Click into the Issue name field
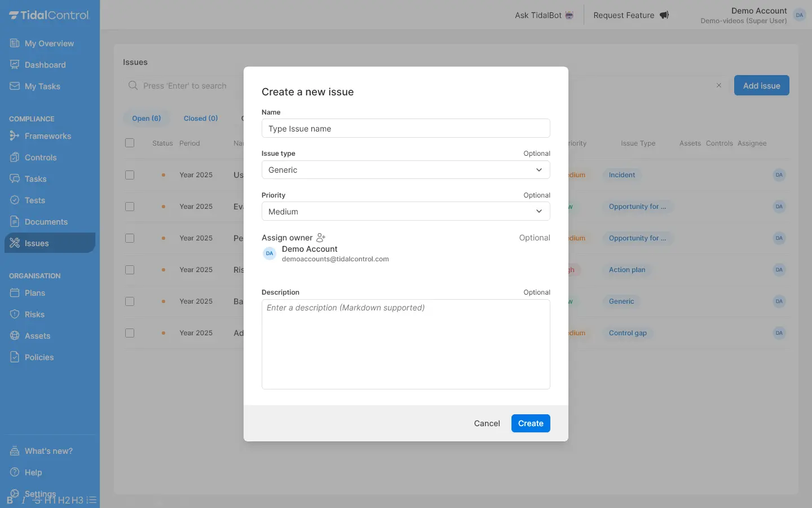 click(405, 129)
